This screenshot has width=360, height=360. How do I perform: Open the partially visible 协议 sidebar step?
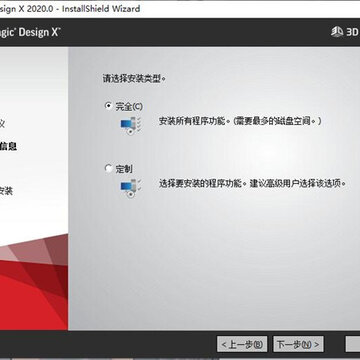click(3, 124)
